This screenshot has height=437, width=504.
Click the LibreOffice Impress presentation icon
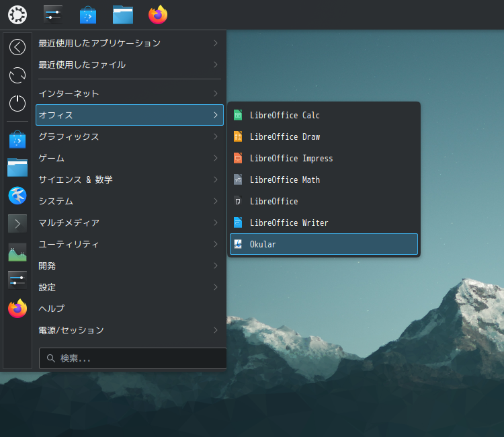tap(238, 158)
